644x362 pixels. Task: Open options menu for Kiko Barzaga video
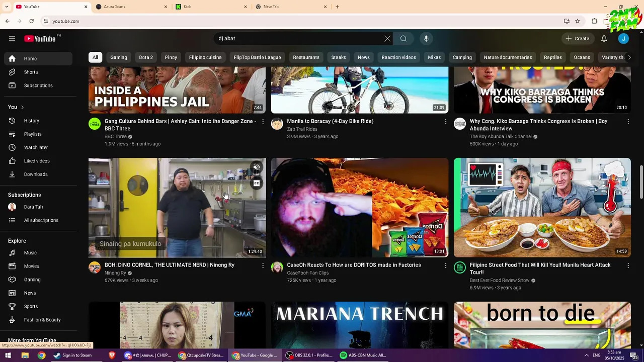coord(628,122)
